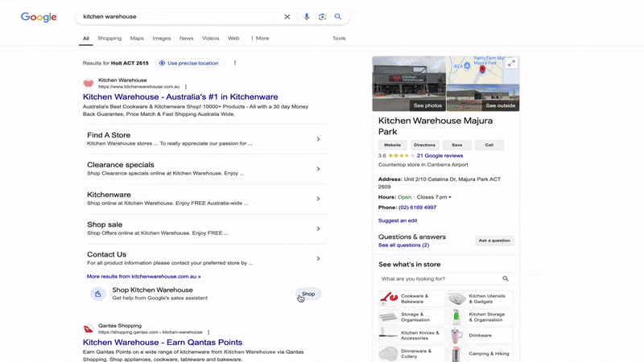Open Kitchen Warehouse - Earn Qantas Points
Viewport: 644px width, 362px height.
click(163, 343)
